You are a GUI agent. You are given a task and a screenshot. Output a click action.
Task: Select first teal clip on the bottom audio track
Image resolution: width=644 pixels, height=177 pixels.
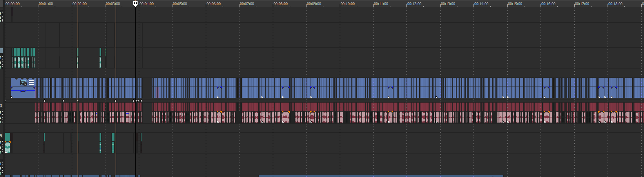(x=7, y=143)
